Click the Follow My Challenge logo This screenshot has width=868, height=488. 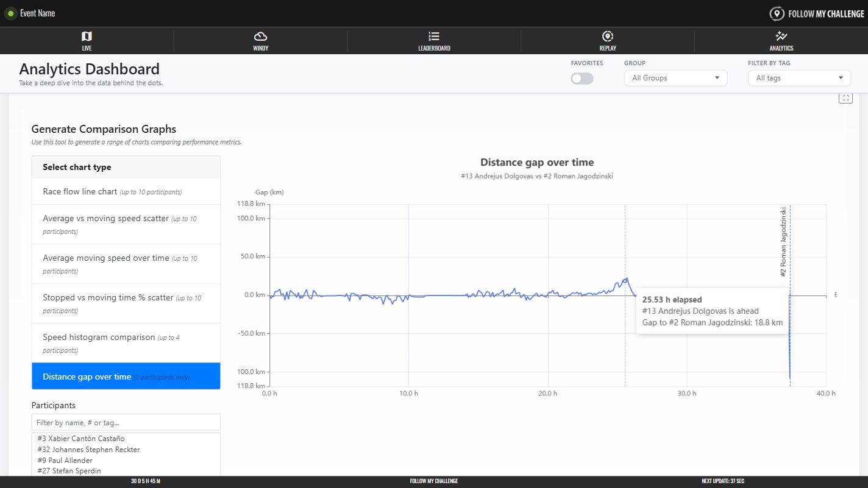[x=817, y=13]
